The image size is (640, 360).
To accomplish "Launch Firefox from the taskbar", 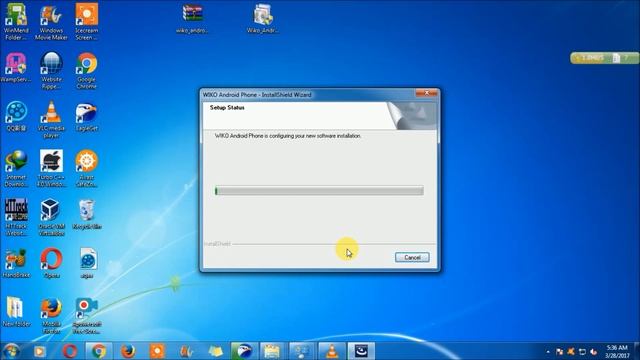I will point(128,351).
